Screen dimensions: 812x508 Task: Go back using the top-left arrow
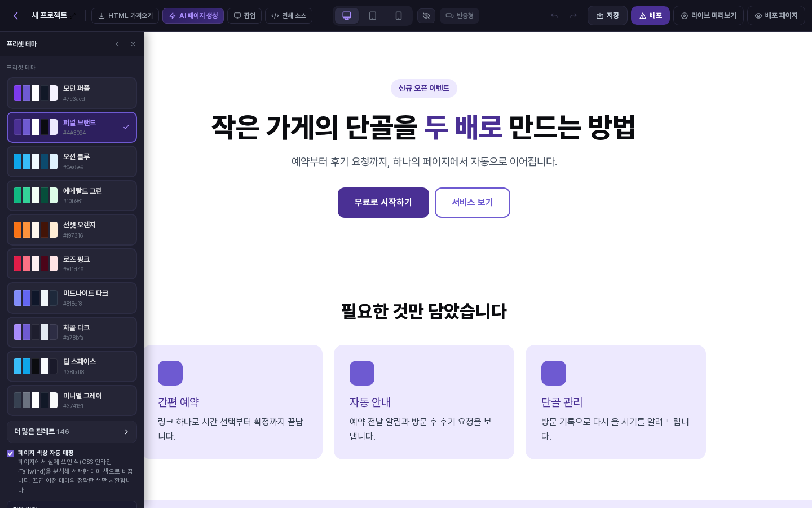pyautogui.click(x=16, y=16)
